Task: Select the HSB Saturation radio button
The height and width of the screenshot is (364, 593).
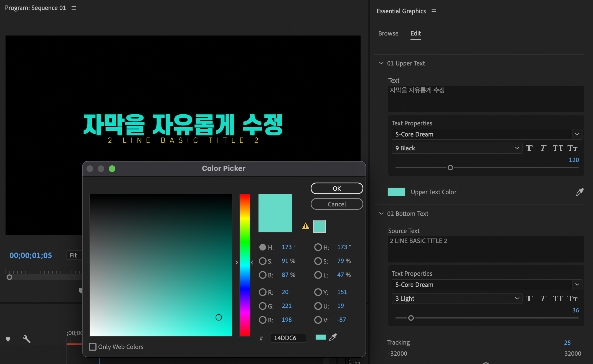Action: pos(262,261)
